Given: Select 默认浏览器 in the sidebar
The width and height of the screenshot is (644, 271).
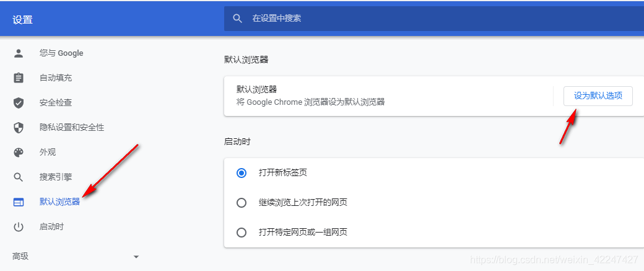Looking at the screenshot, I should click(59, 202).
